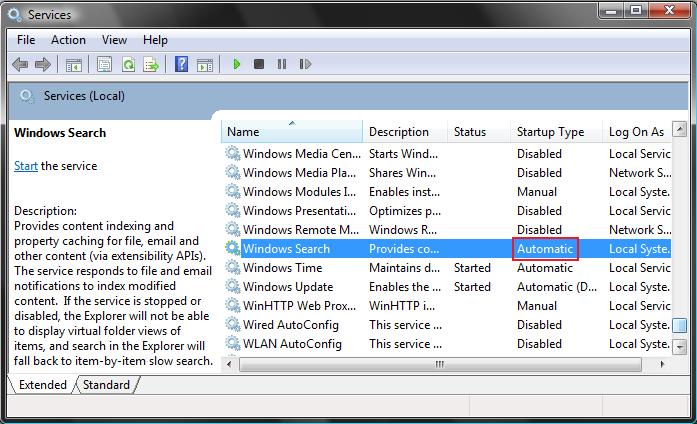The width and height of the screenshot is (697, 424).
Task: Select the Windows Update service name
Action: click(x=288, y=287)
